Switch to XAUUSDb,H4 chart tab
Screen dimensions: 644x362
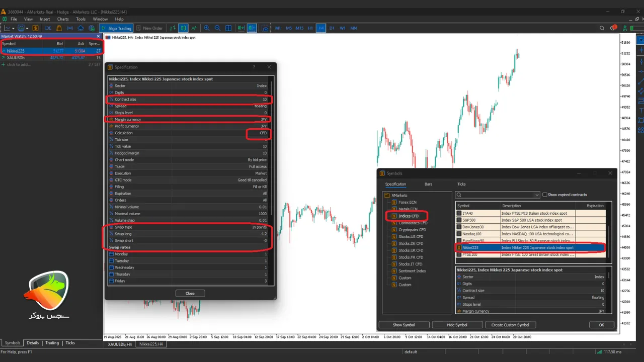pyautogui.click(x=120, y=344)
